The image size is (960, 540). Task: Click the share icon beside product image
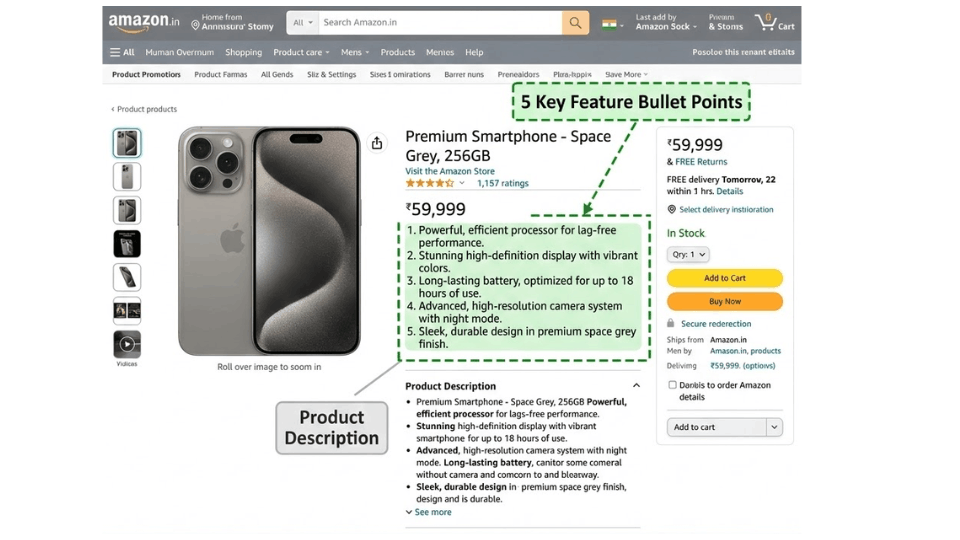(377, 143)
